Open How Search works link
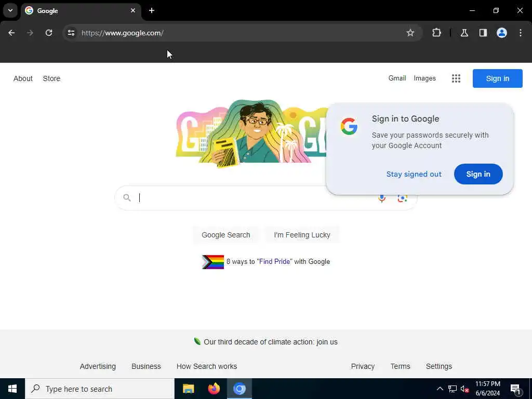532x399 pixels. coord(207,366)
